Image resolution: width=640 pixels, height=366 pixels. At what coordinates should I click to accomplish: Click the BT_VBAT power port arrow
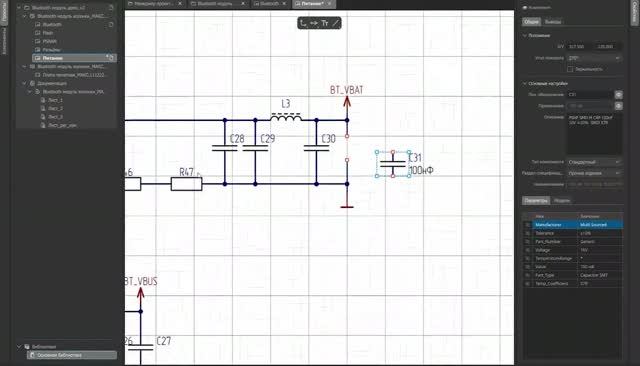347,102
